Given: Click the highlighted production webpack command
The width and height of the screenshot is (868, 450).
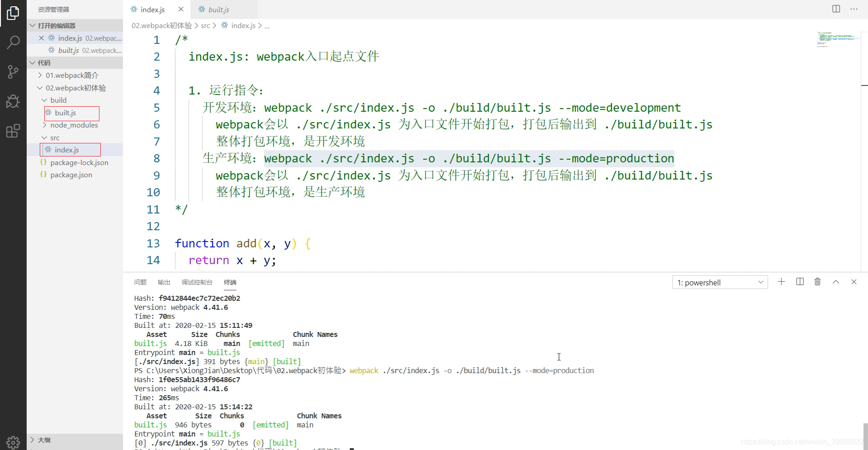Looking at the screenshot, I should pos(469,158).
